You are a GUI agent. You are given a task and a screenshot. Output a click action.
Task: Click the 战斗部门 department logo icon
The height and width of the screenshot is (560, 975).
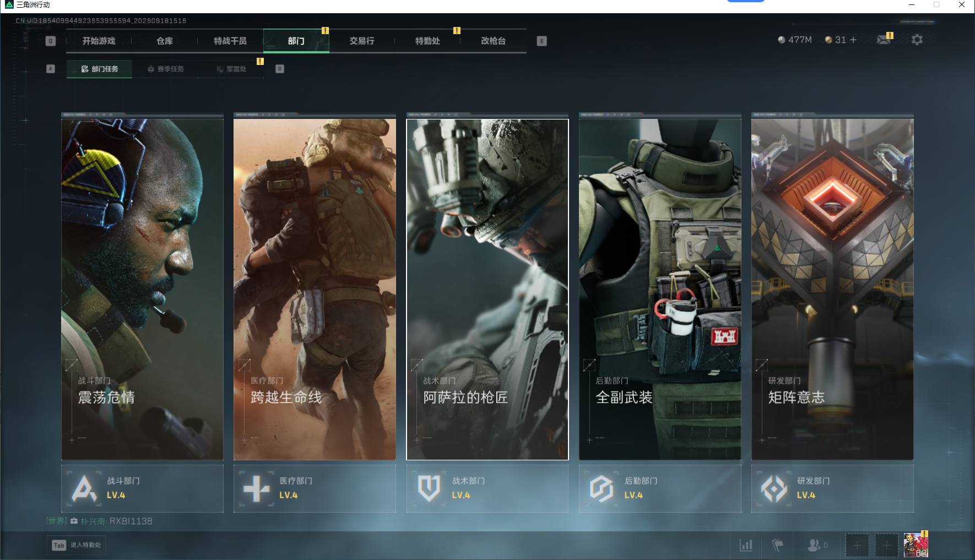(x=84, y=488)
